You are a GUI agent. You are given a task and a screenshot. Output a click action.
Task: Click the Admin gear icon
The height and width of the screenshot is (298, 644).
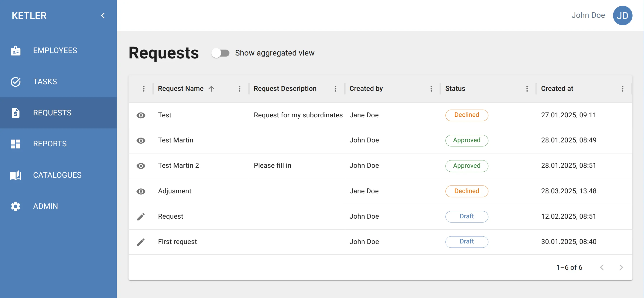[16, 206]
